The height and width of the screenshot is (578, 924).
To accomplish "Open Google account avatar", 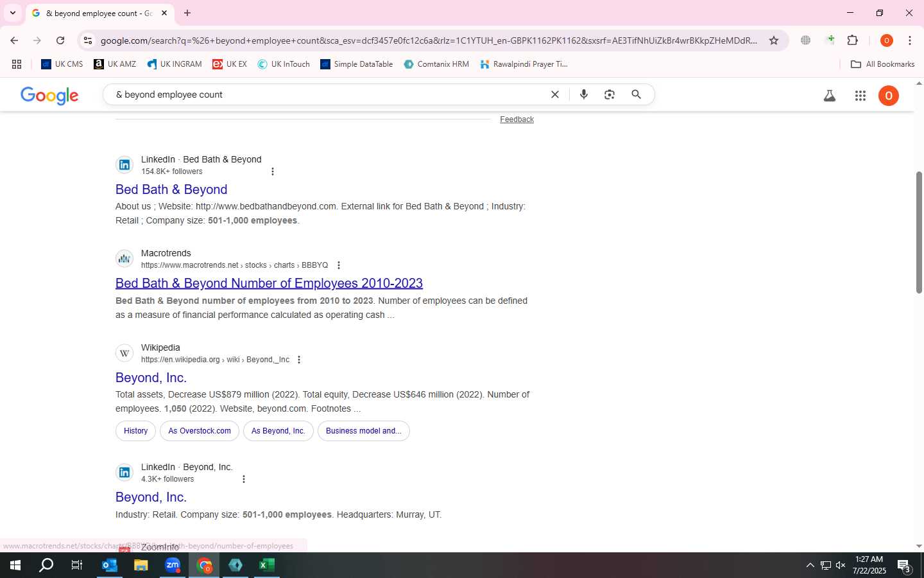I will point(889,96).
